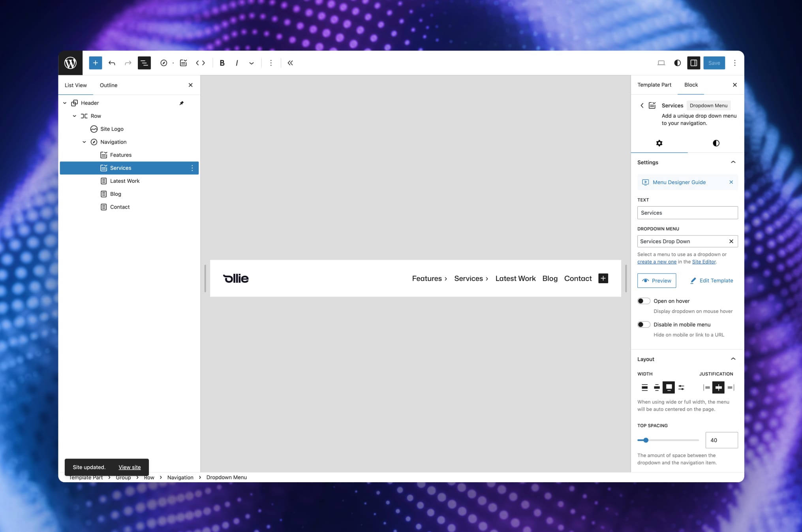Open the View site link in the notification
The height and width of the screenshot is (532, 802).
pyautogui.click(x=130, y=467)
